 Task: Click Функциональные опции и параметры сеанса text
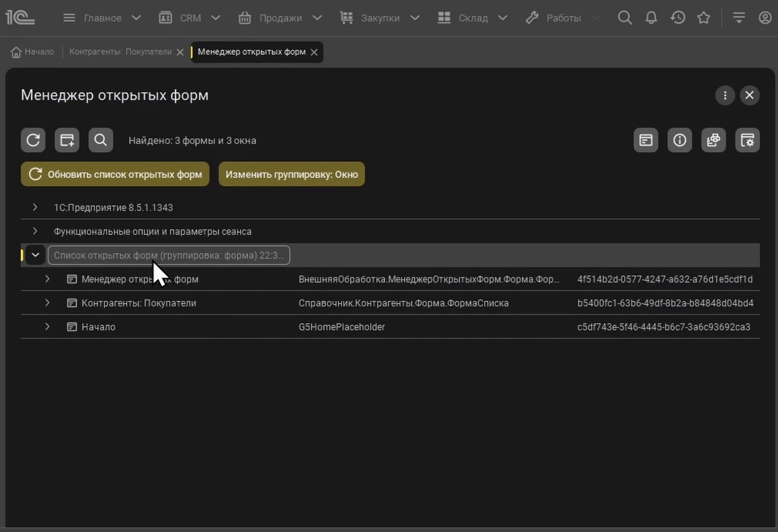point(152,231)
